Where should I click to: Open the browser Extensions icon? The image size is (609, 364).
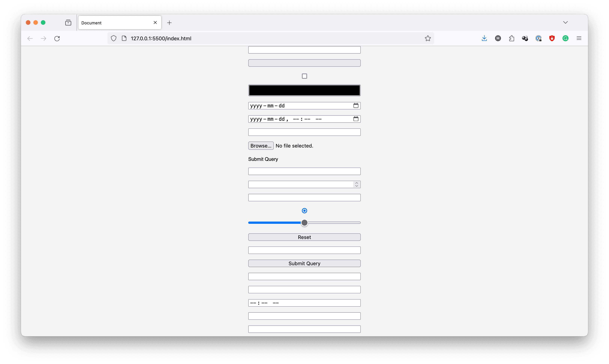[511, 38]
